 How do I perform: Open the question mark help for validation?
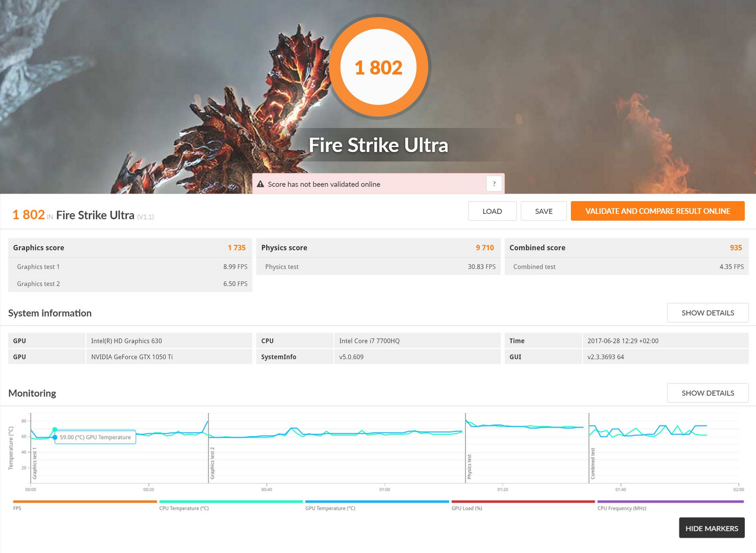tap(494, 184)
